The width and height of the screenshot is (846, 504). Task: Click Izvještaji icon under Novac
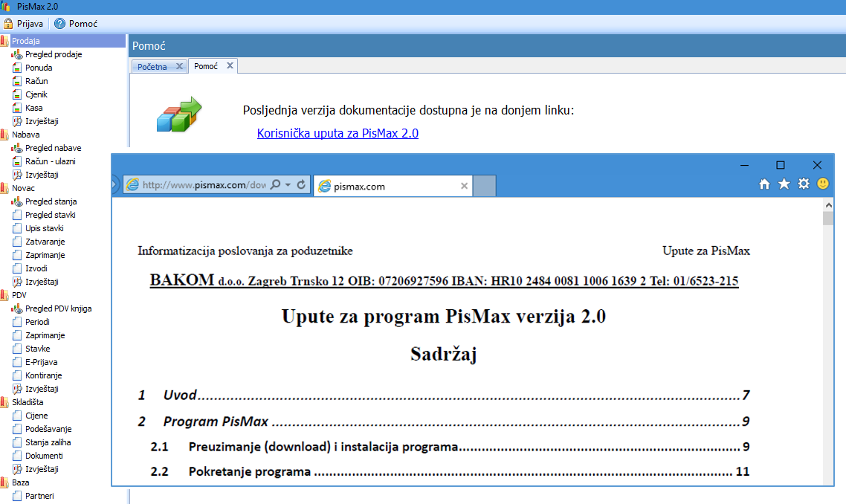[x=17, y=282]
